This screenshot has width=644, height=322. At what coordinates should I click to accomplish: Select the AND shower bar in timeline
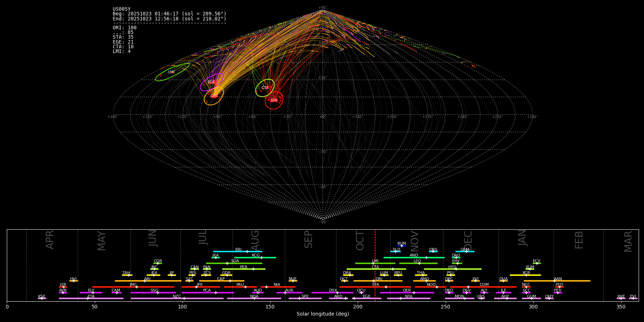coord(414,258)
